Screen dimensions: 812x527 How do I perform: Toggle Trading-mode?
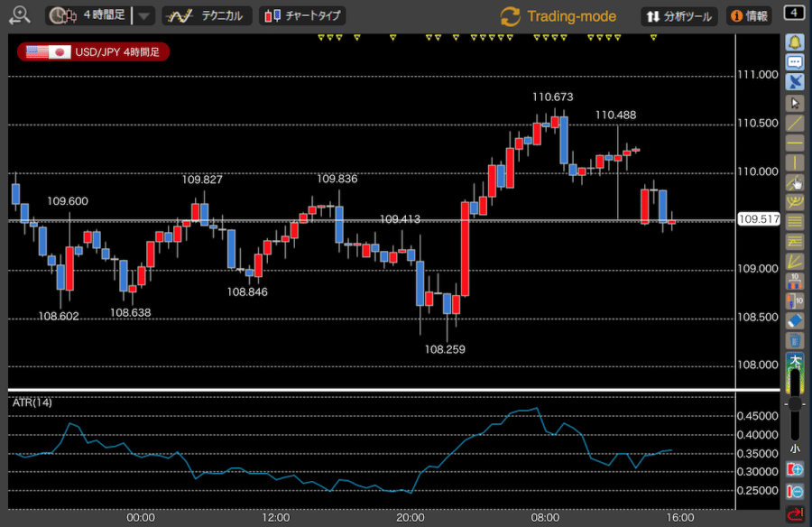558,16
